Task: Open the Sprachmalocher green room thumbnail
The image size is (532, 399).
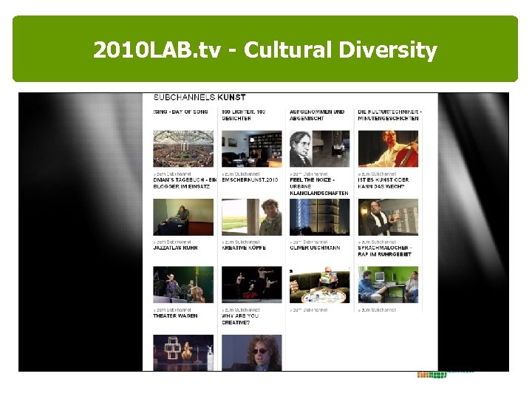Action: click(388, 284)
